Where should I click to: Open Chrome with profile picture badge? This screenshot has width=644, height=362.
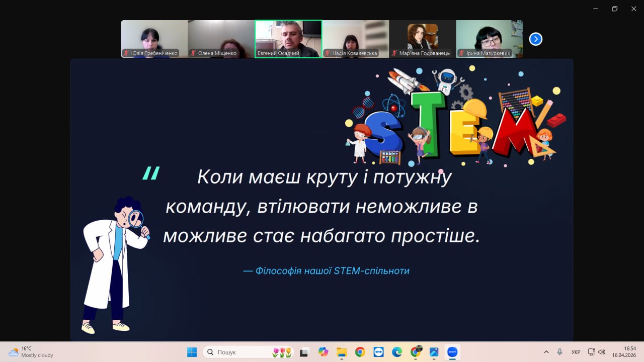click(x=416, y=352)
